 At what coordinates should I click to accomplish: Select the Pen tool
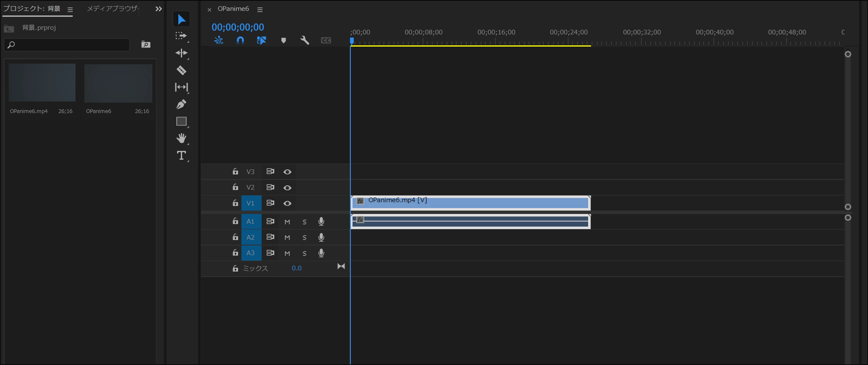[x=181, y=104]
